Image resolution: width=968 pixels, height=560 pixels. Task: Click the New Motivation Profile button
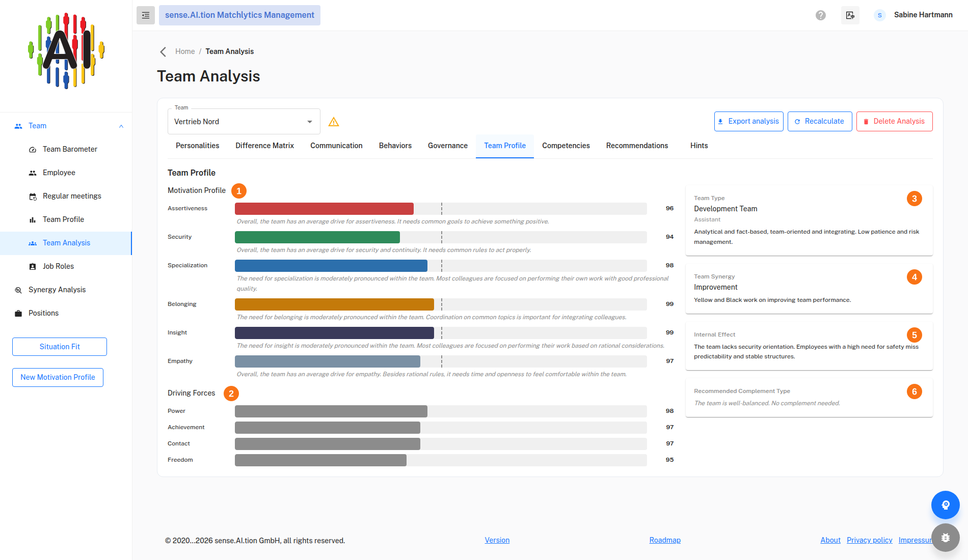coord(58,377)
